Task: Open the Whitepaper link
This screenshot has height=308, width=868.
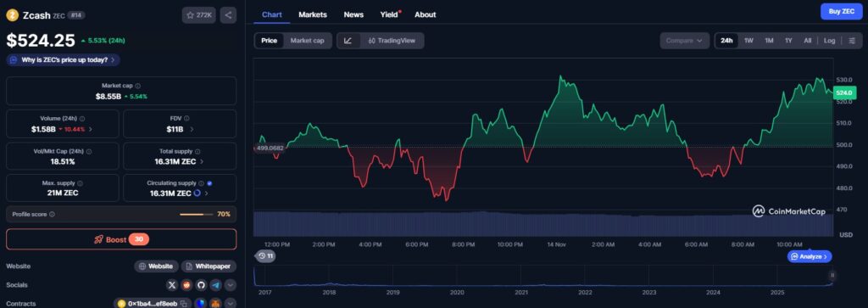Action: pos(209,266)
